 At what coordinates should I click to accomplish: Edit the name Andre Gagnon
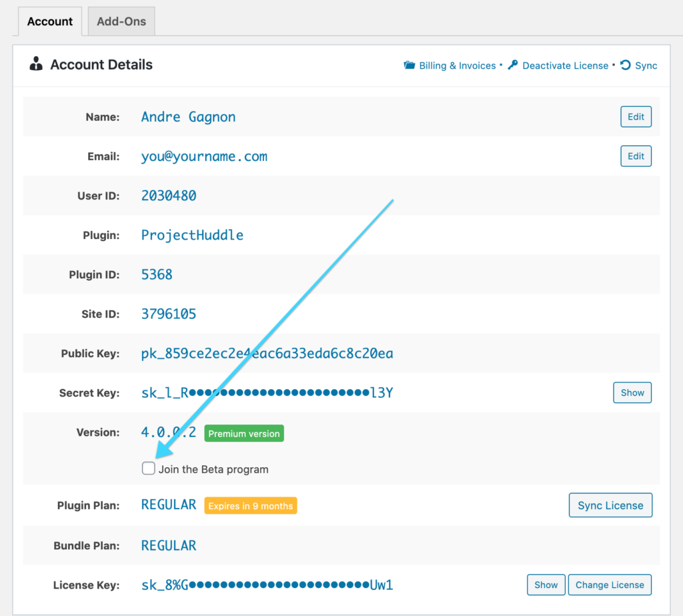pyautogui.click(x=635, y=116)
